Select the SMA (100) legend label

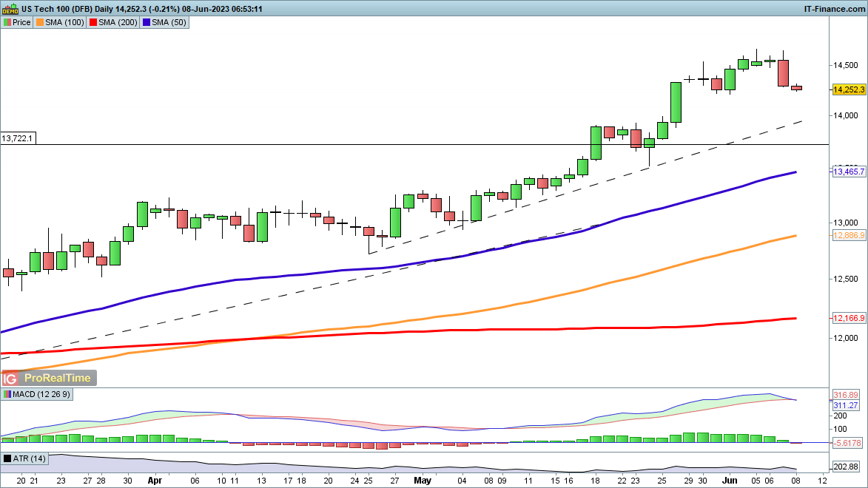click(x=65, y=23)
